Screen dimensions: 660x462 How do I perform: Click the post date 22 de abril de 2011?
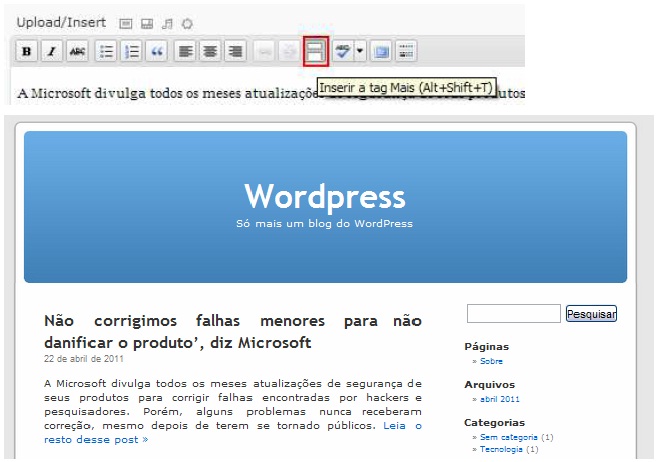coord(84,359)
